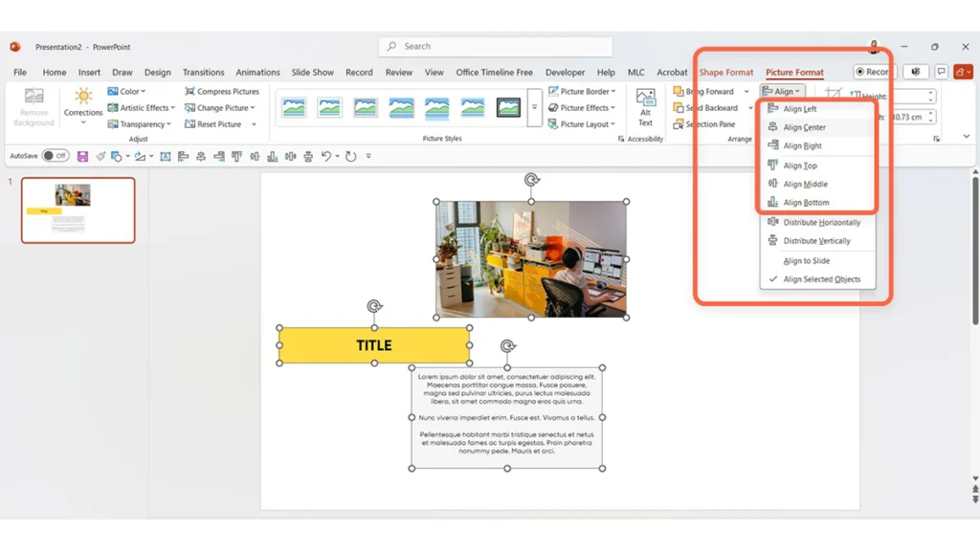Viewport: 980px width, 551px height.
Task: Select Align to Slide option
Action: (817, 260)
